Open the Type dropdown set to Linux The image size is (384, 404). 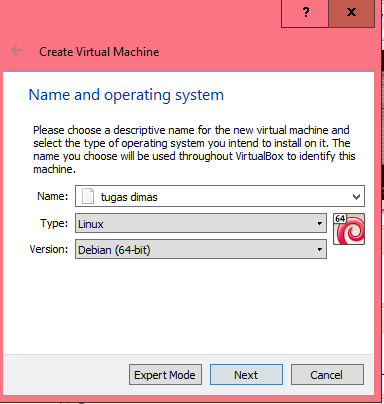tap(201, 223)
